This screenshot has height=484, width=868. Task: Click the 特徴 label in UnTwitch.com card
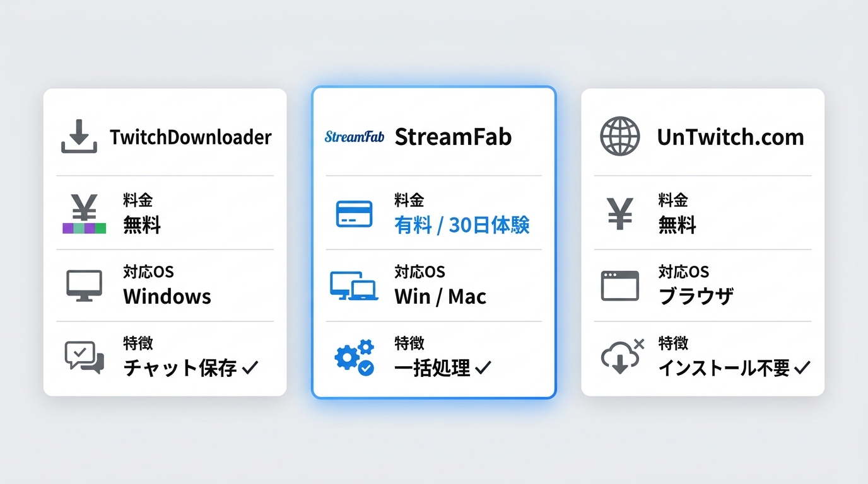(x=672, y=343)
